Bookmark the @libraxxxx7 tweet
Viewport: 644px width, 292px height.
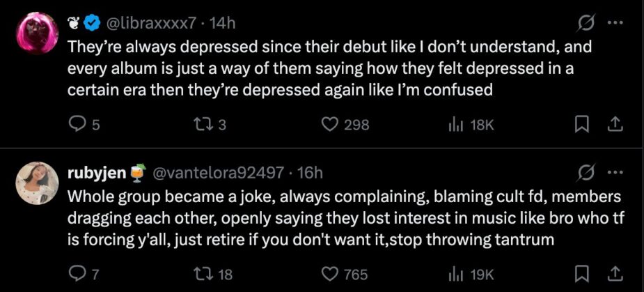[585, 125]
